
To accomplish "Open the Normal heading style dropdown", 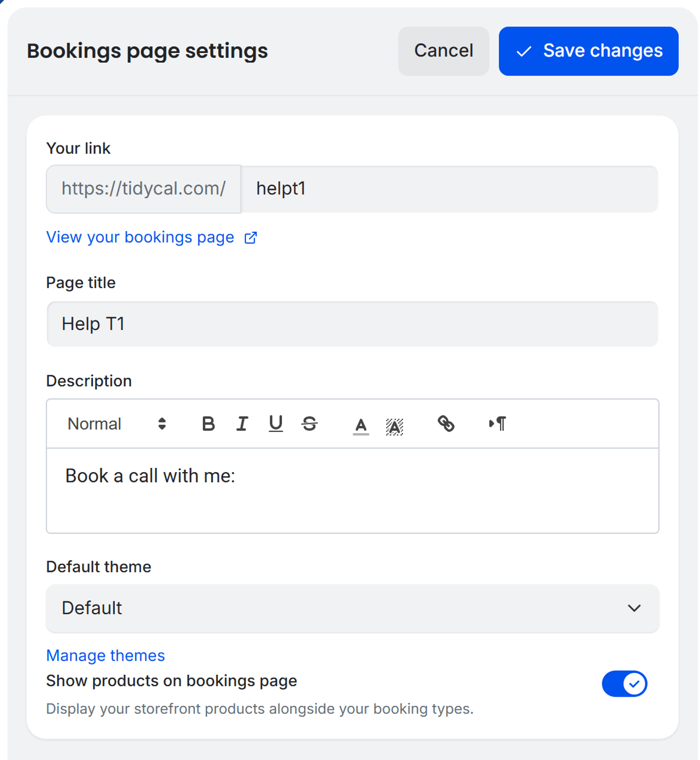I will click(117, 424).
